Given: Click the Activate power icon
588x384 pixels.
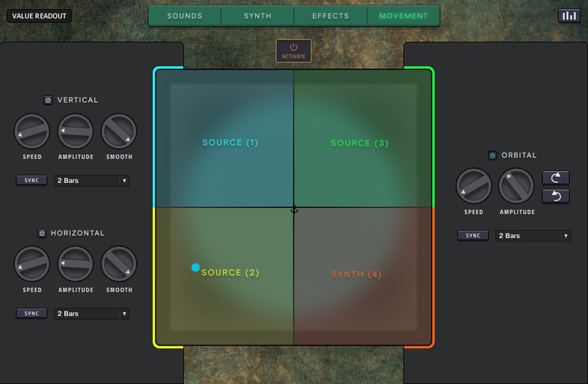Looking at the screenshot, I should pos(293,47).
